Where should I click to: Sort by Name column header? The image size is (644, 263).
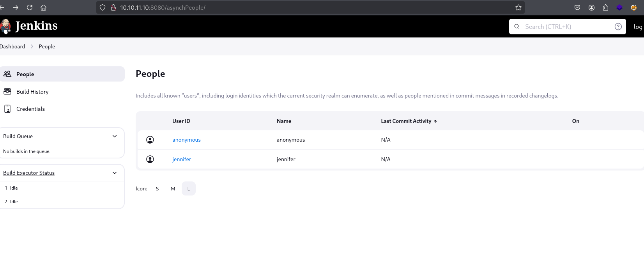pos(284,121)
